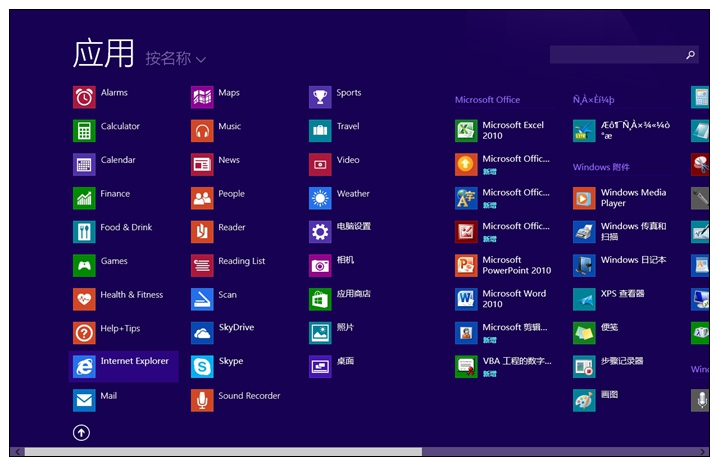
Task: Click the Sound Recorder label
Action: (249, 395)
